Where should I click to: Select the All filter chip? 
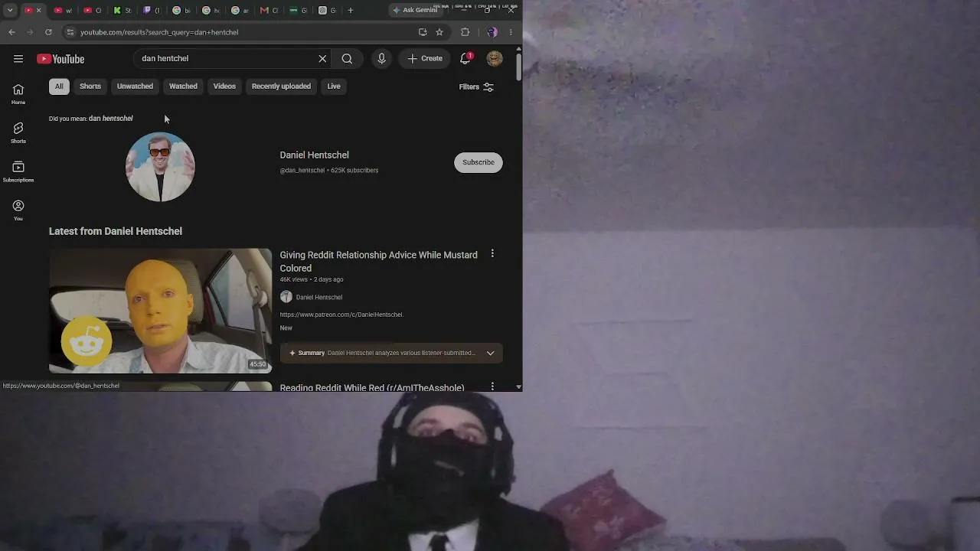(x=59, y=86)
